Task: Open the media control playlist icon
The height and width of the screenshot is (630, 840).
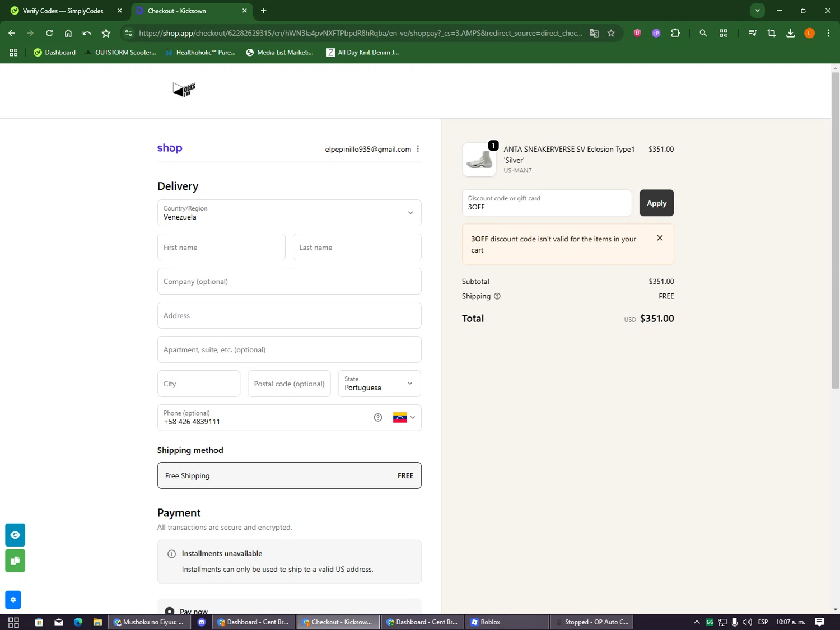Action: [753, 33]
